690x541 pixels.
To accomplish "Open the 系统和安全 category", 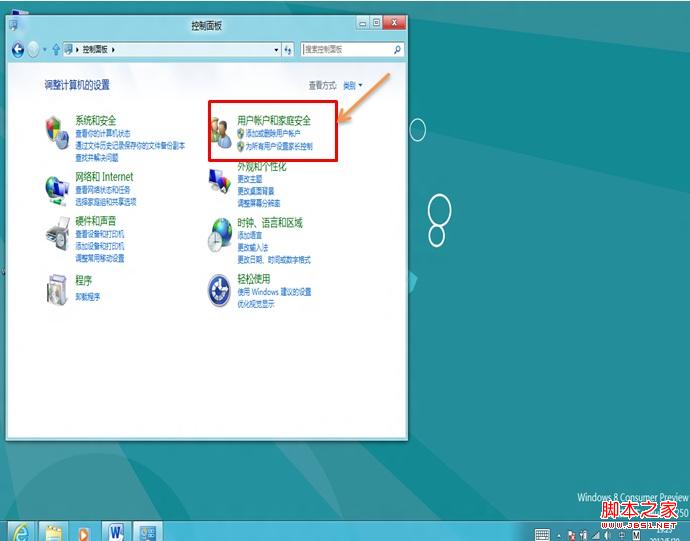I will 96,120.
